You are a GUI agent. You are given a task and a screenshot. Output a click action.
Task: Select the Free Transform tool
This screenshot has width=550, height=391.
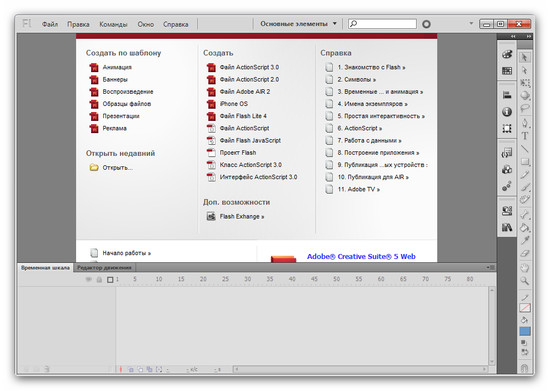525,83
